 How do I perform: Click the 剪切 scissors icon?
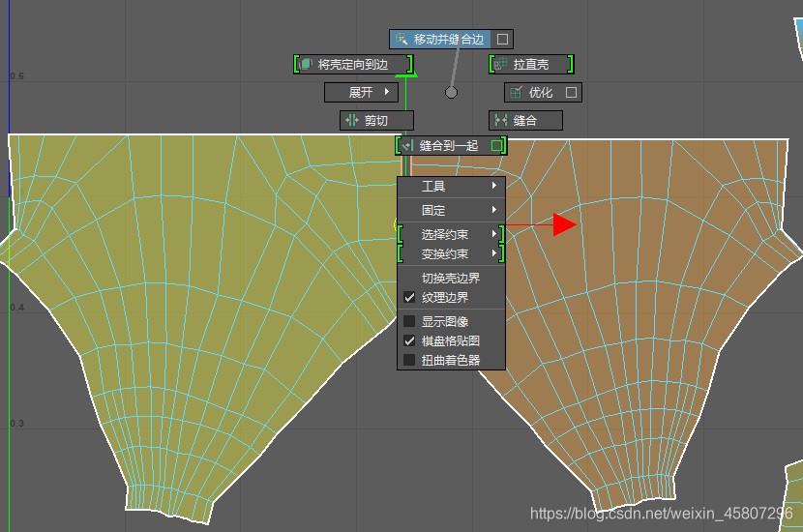pos(352,120)
